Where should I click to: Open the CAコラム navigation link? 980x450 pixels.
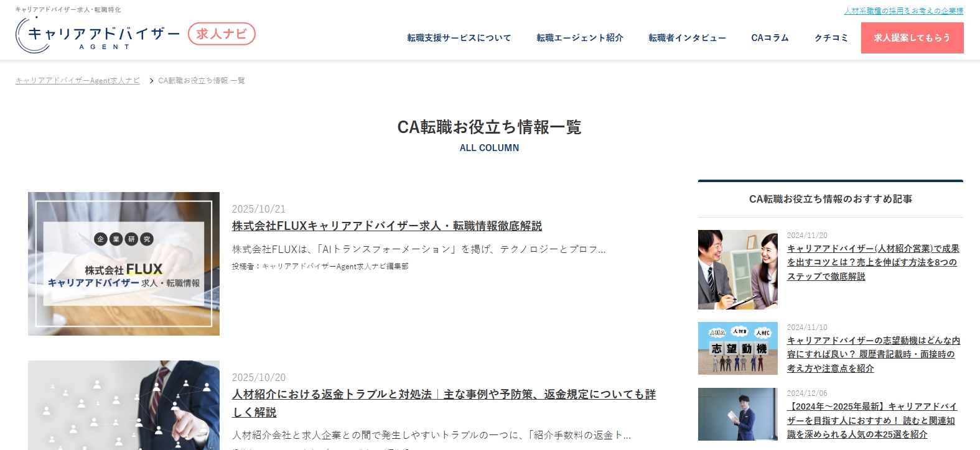[770, 38]
